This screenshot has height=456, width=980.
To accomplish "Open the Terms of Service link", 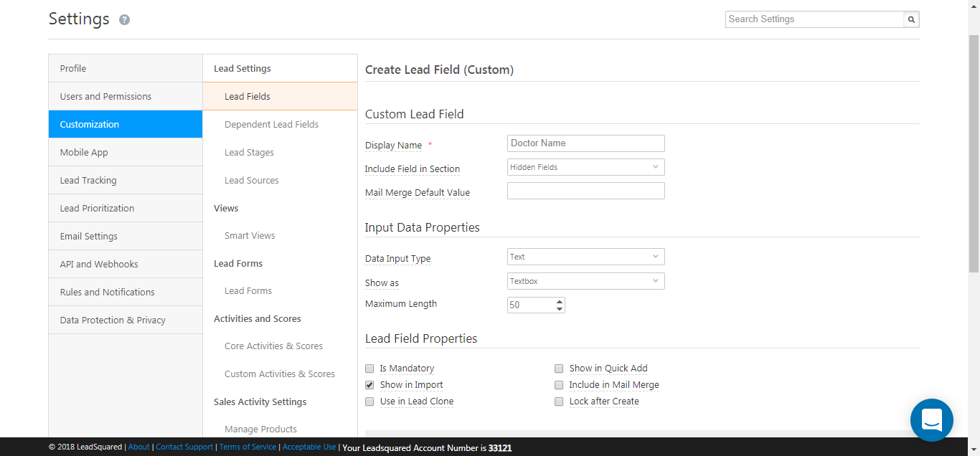I will click(x=248, y=447).
